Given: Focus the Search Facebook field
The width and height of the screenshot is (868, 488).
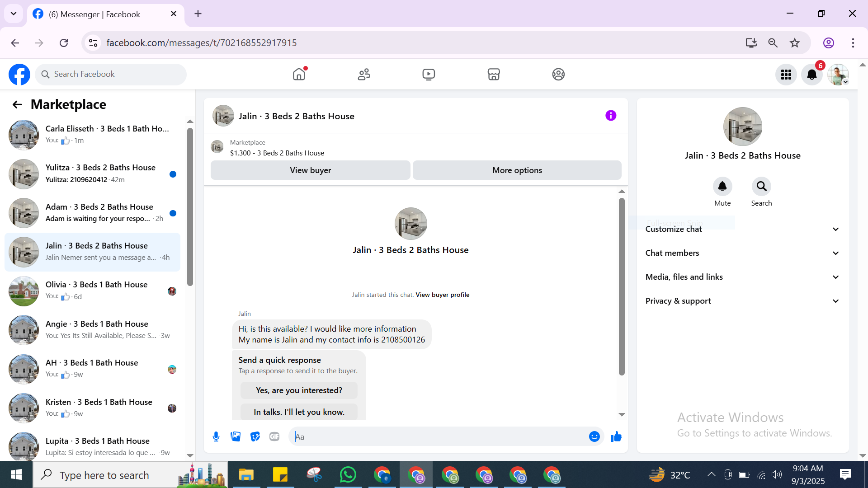Looking at the screenshot, I should tap(111, 74).
